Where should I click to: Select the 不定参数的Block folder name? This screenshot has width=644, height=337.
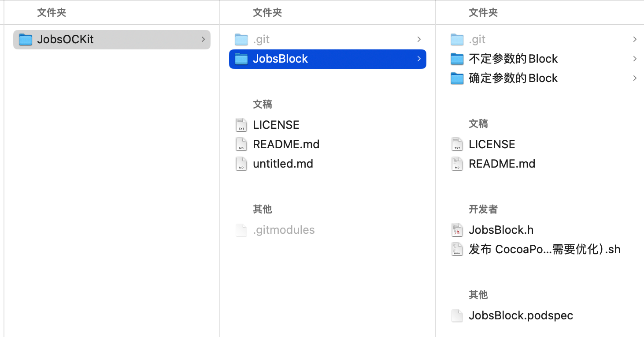[x=513, y=59]
